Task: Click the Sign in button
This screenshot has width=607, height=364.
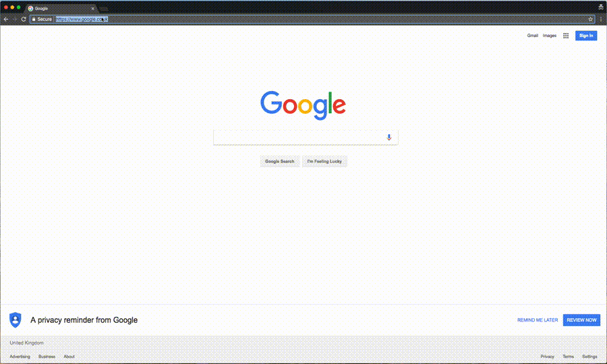Action: (585, 36)
